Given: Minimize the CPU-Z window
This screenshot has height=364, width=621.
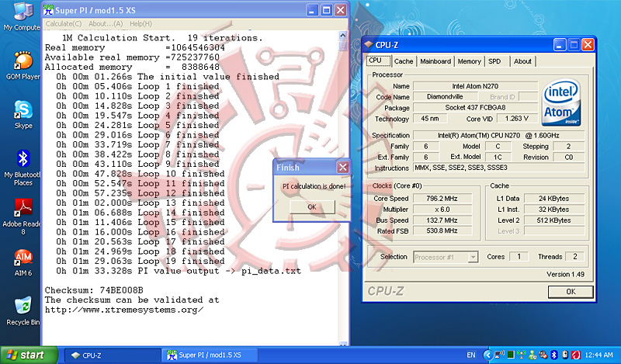Looking at the screenshot, I should 560,45.
